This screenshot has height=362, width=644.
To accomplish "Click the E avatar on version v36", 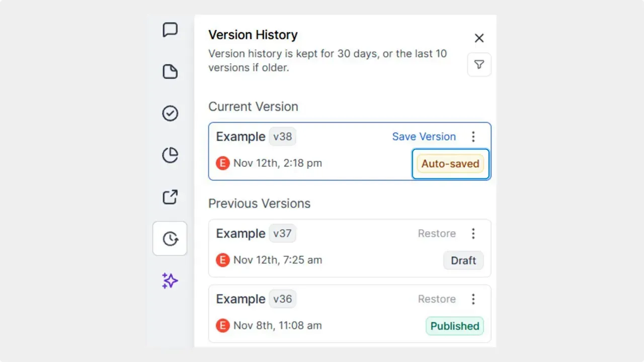I will tap(222, 325).
